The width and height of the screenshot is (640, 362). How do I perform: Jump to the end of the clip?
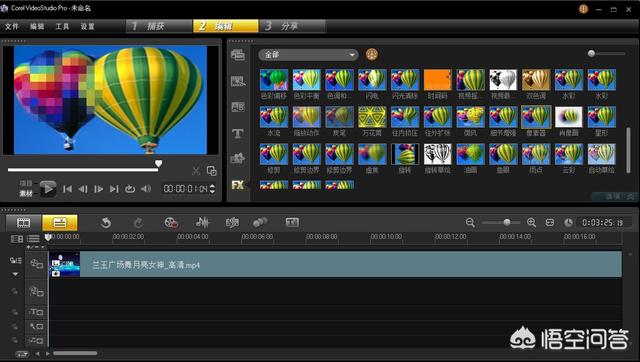click(114, 189)
